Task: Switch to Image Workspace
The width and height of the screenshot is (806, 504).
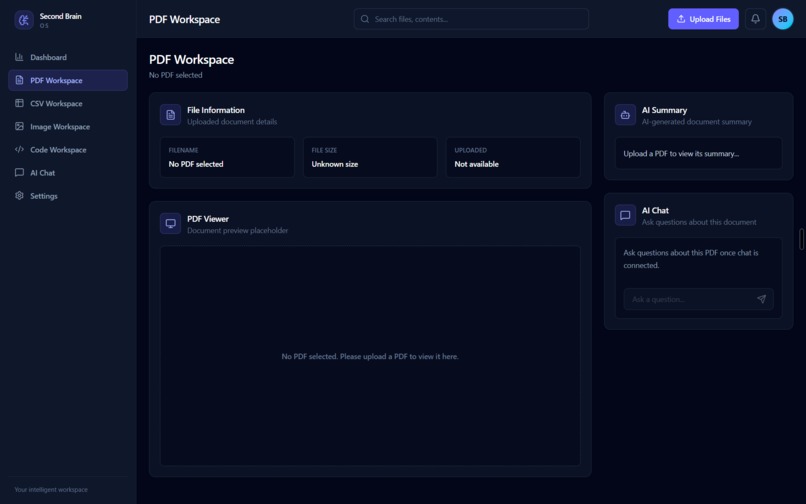Action: 68,127
